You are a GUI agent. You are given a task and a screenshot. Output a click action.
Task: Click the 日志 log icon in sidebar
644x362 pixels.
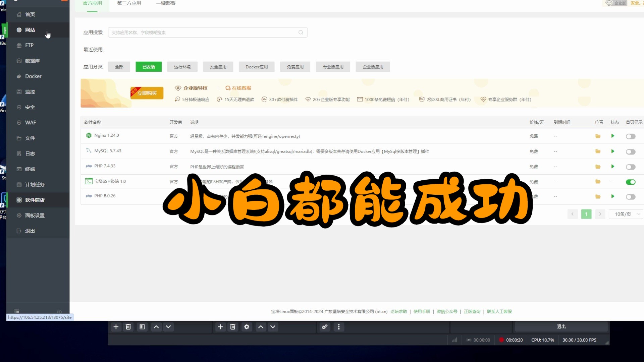point(19,154)
